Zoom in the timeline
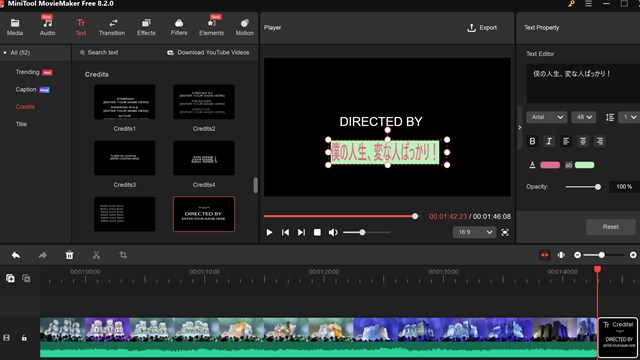 [x=633, y=255]
